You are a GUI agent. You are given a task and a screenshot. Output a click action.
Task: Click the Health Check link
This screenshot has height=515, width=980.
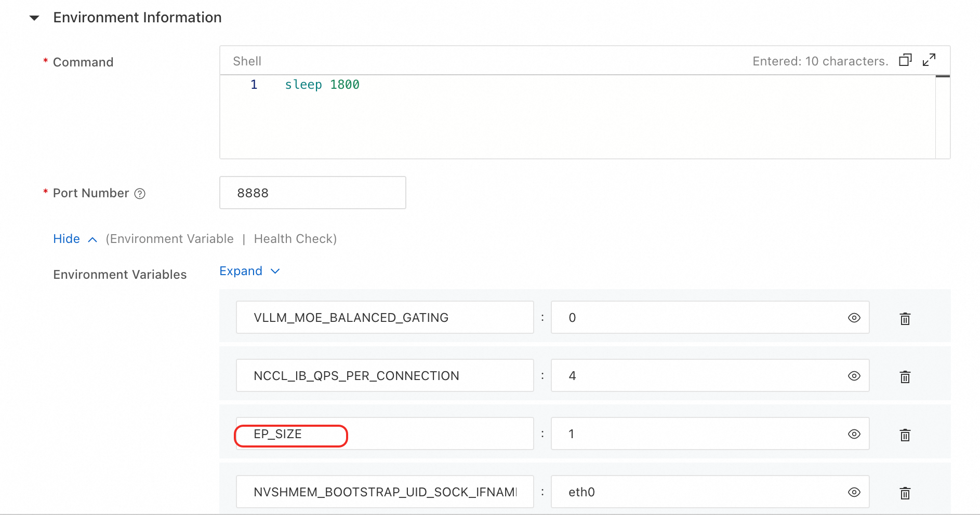tap(294, 239)
